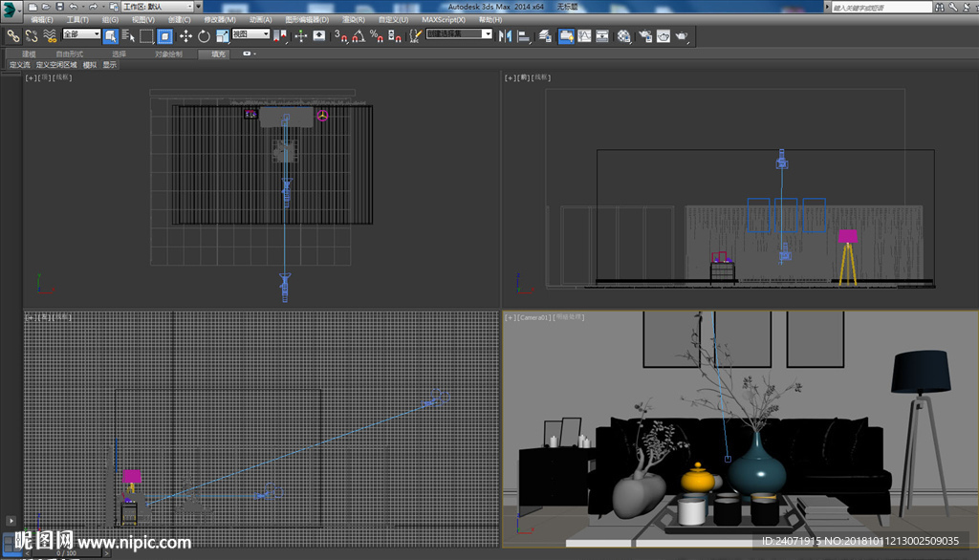Click the Select and Manipulate tool
Image resolution: width=979 pixels, height=560 pixels.
(x=301, y=36)
